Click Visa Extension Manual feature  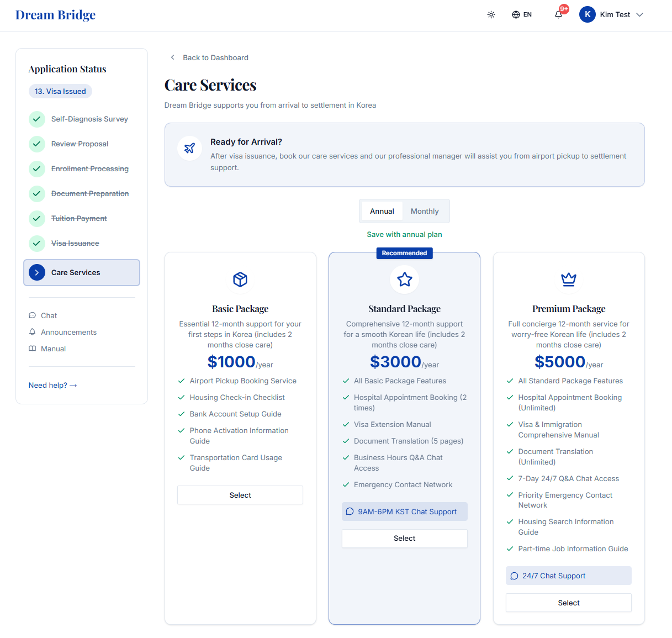click(x=393, y=424)
